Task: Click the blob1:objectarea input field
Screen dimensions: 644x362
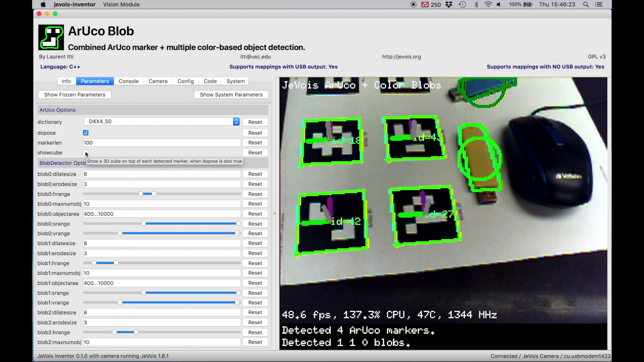Action: [x=162, y=283]
